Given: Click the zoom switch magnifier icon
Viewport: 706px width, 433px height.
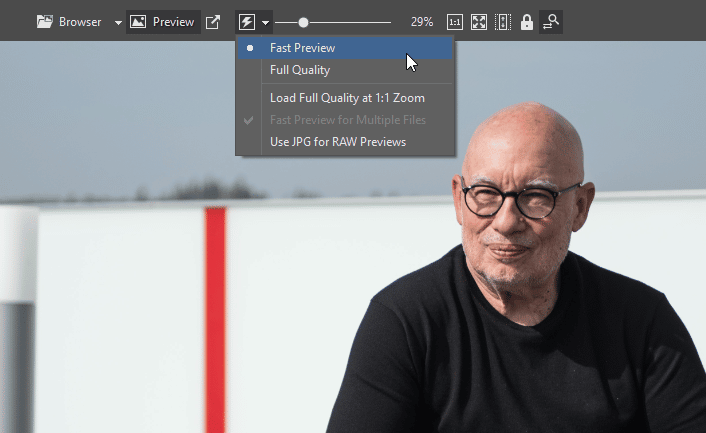Looking at the screenshot, I should (551, 22).
